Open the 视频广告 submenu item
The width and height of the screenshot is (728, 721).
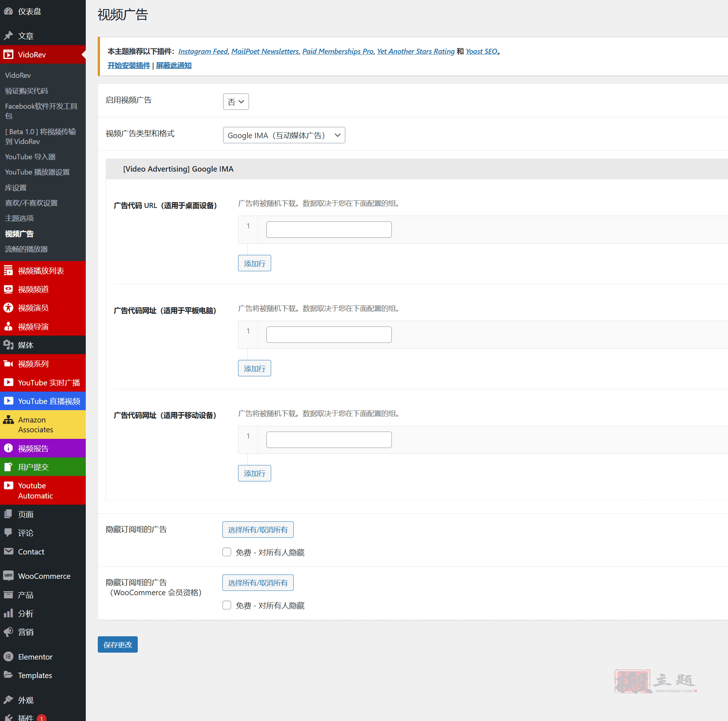click(19, 234)
